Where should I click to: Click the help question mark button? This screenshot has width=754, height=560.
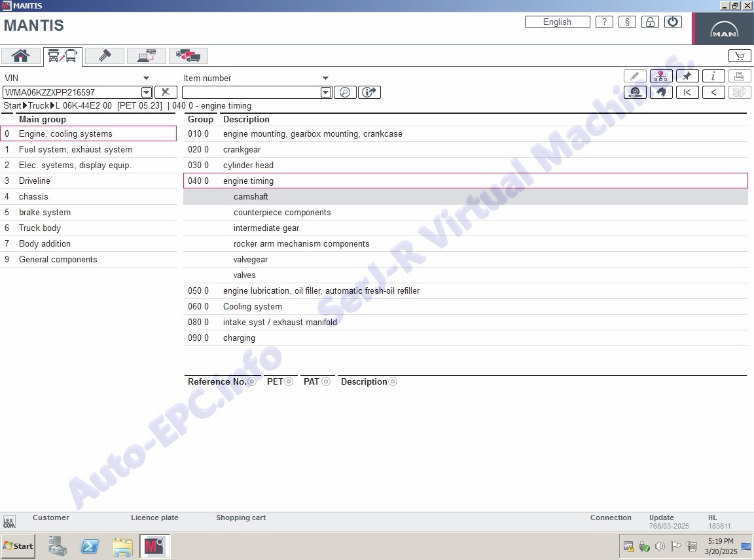pyautogui.click(x=605, y=22)
